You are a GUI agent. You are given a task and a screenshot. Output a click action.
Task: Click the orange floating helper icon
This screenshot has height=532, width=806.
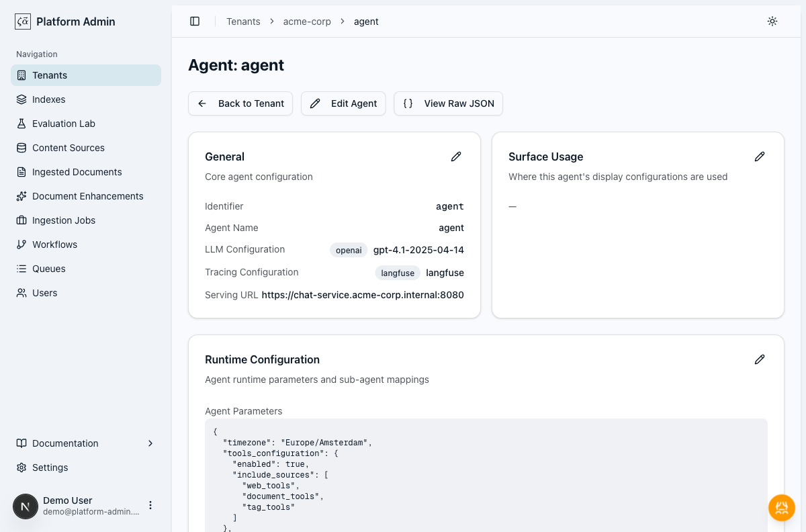point(782,508)
